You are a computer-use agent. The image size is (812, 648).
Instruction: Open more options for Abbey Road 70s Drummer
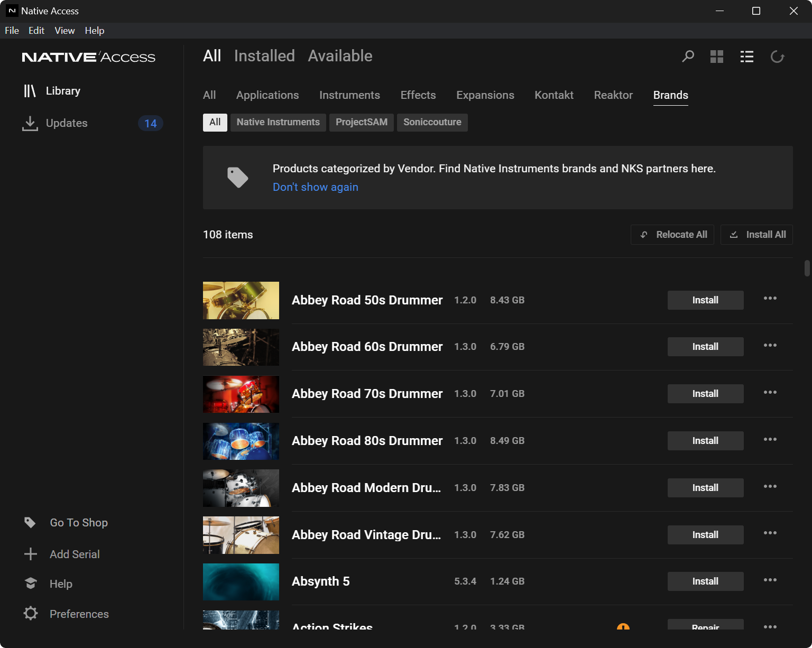(x=770, y=393)
